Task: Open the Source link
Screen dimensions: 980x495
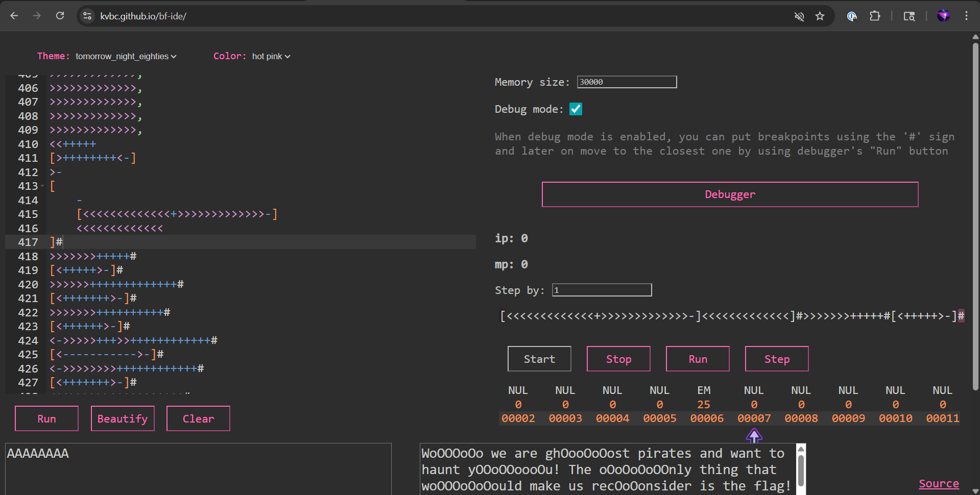Action: 939,483
